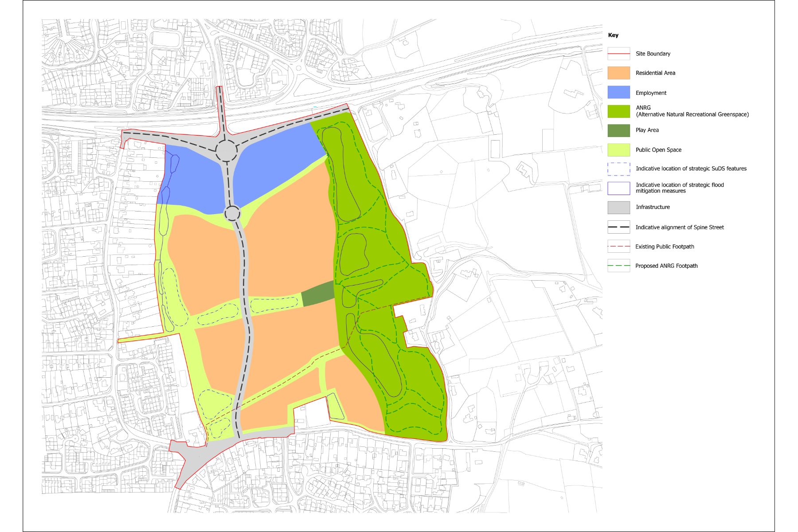Click the 'Residential Area' legend label text

[655, 73]
